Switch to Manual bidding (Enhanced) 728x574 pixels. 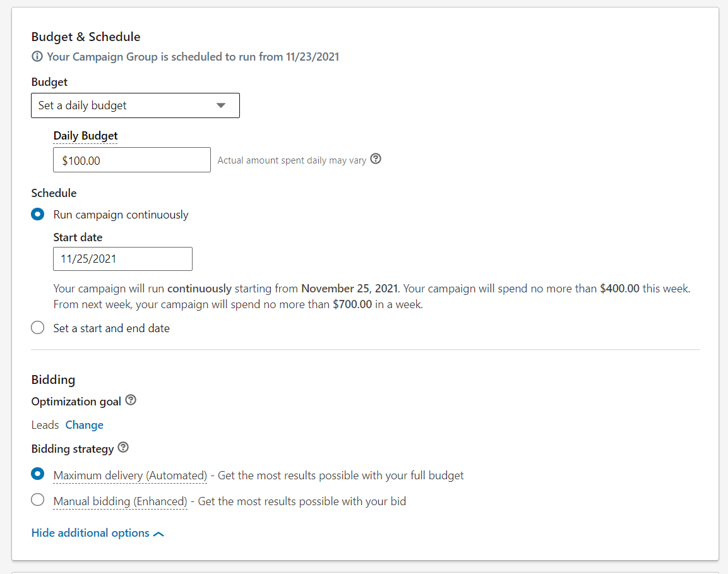pos(37,499)
